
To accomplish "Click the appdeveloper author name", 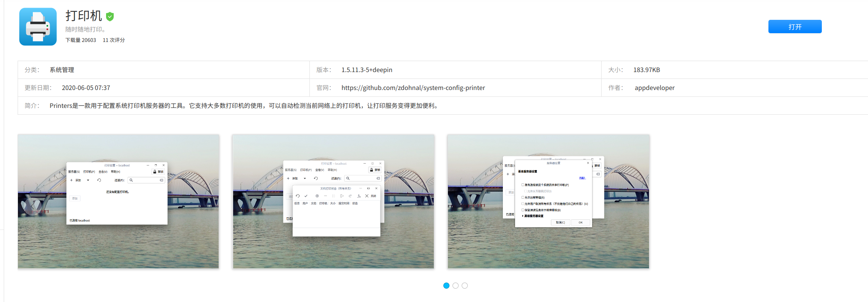I will (655, 88).
